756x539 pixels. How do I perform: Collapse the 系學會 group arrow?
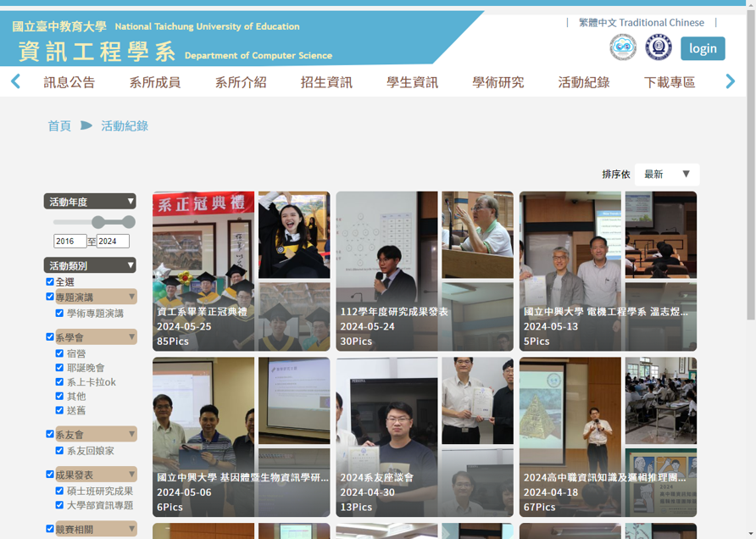131,337
